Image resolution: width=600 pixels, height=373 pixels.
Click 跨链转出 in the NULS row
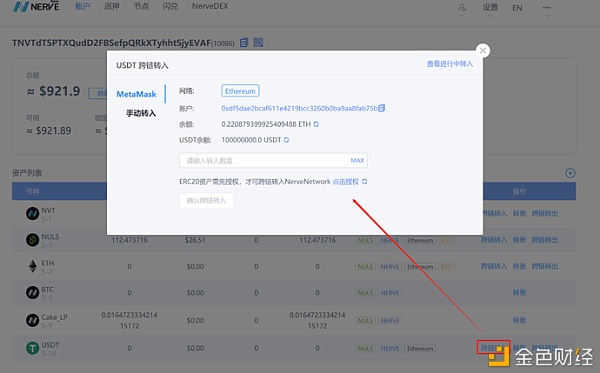coord(545,240)
